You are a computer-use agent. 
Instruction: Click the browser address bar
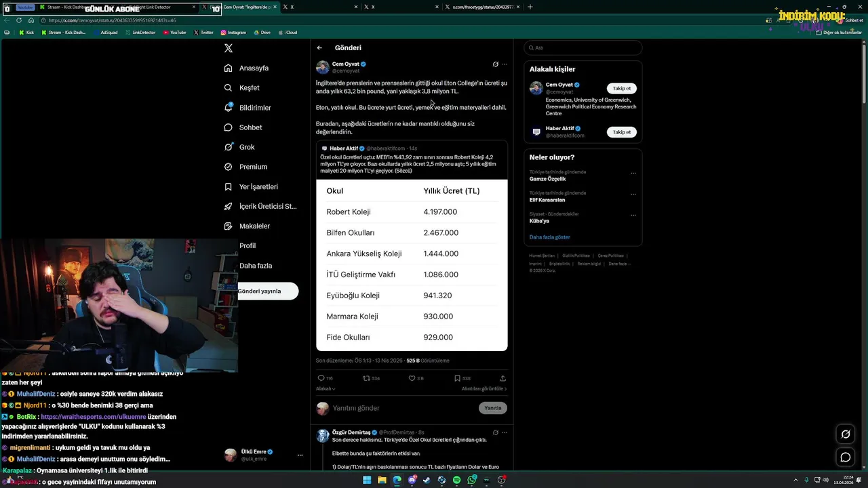point(400,20)
